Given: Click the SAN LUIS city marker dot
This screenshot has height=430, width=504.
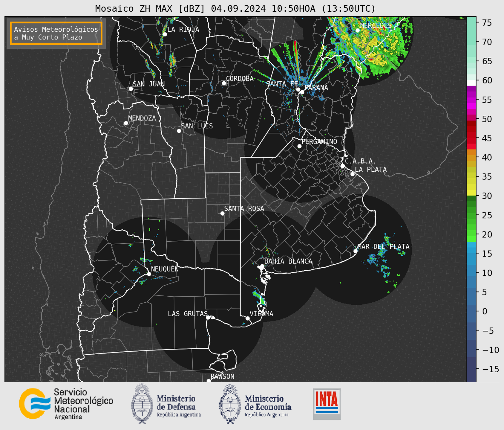Looking at the screenshot, I should [x=179, y=131].
